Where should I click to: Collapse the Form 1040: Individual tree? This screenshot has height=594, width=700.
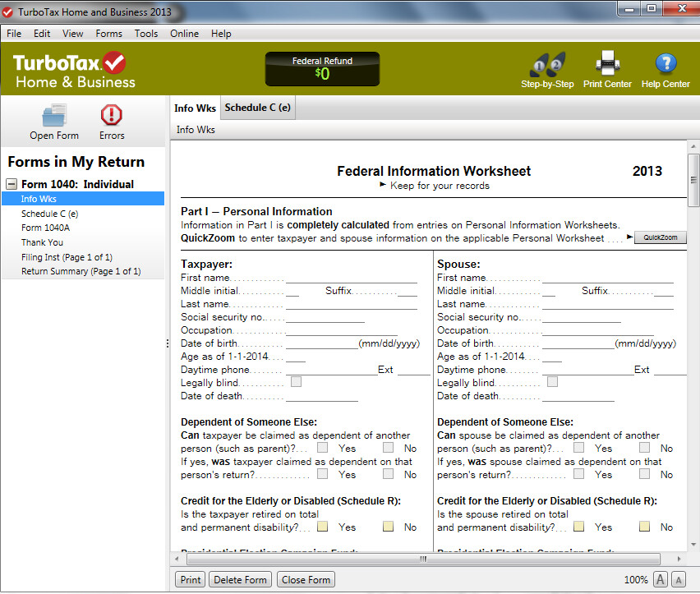(x=12, y=184)
